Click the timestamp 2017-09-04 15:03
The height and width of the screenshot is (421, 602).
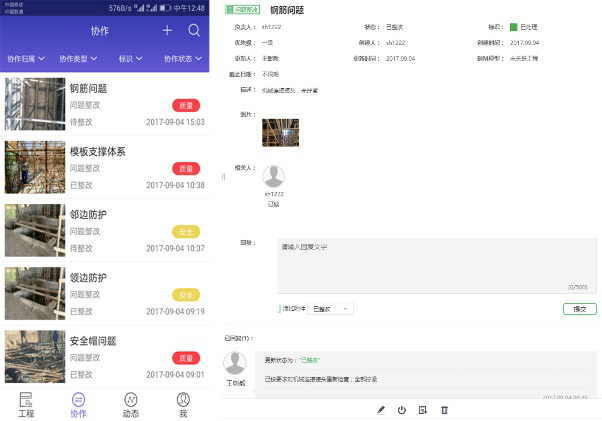(175, 122)
